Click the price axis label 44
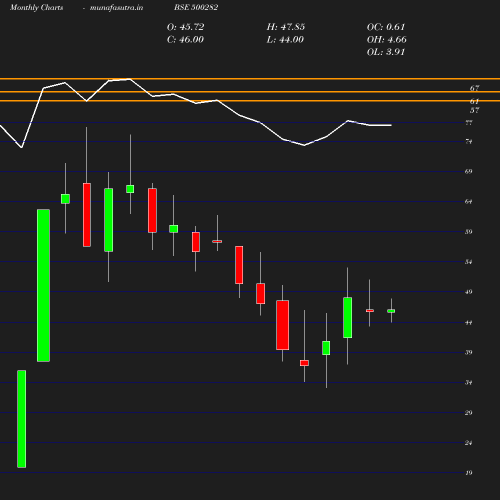Screen dimensions: 500x500 point(469,322)
